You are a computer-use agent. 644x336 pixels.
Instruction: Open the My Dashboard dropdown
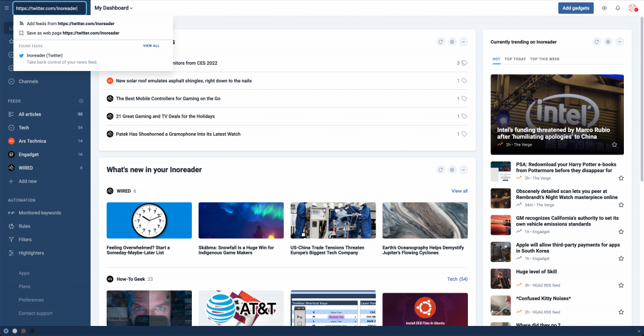click(114, 8)
